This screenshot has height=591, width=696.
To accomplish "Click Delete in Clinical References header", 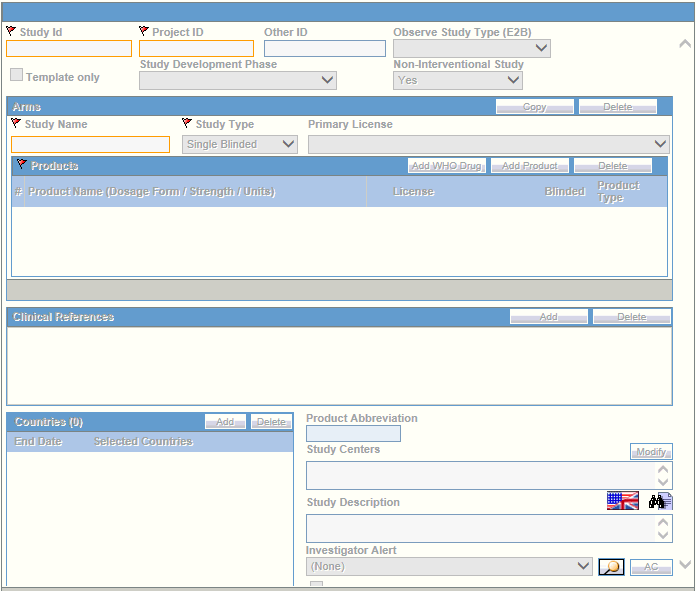I will coord(632,317).
